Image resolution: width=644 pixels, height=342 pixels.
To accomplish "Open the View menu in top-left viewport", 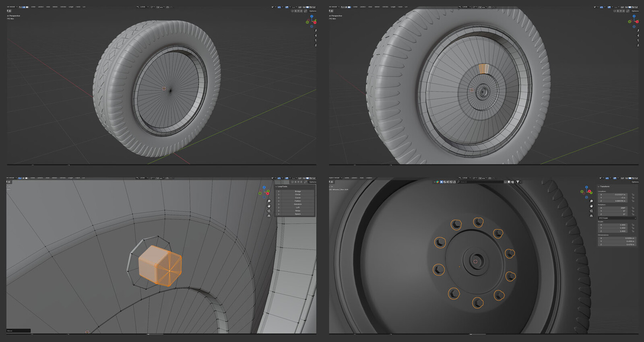I will 33,7.
